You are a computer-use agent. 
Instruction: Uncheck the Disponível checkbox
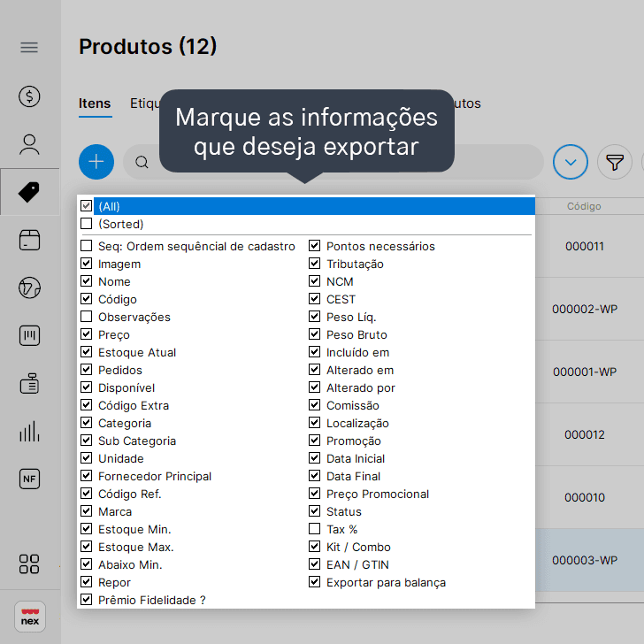87,387
